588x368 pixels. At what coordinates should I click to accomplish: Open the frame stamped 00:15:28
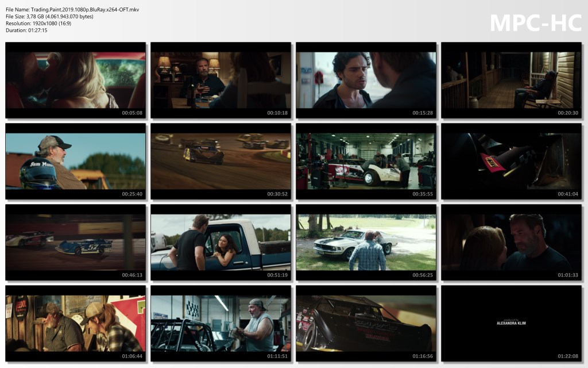pos(366,80)
